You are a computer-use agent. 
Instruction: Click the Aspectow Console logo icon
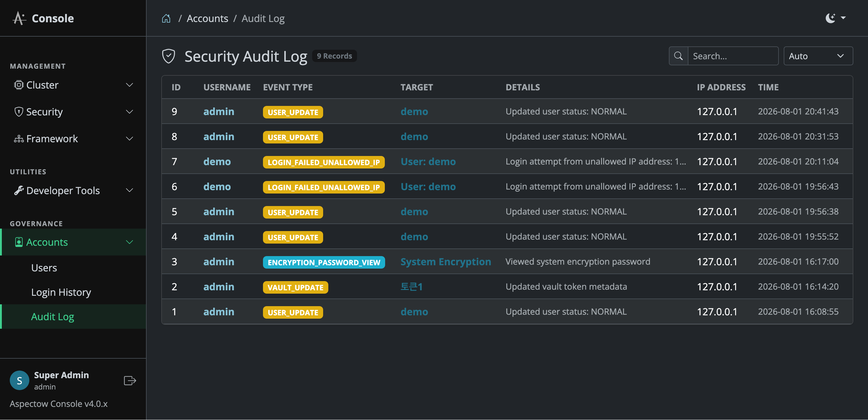(19, 18)
